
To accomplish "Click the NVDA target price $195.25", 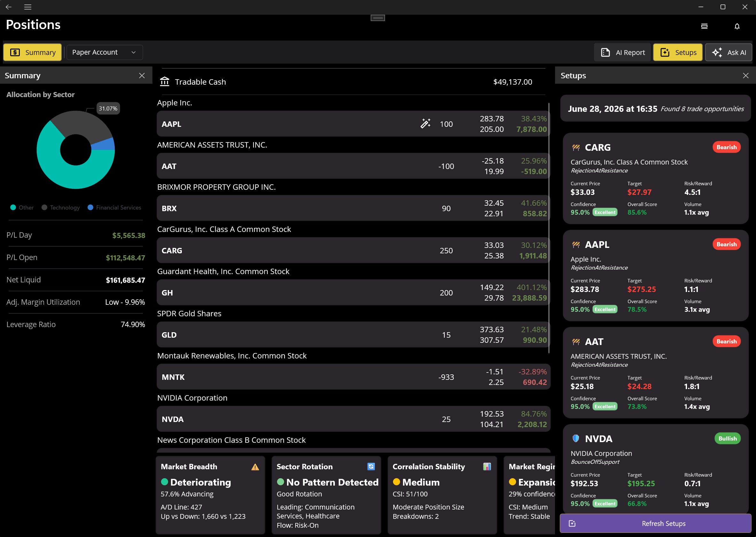I will (641, 483).
